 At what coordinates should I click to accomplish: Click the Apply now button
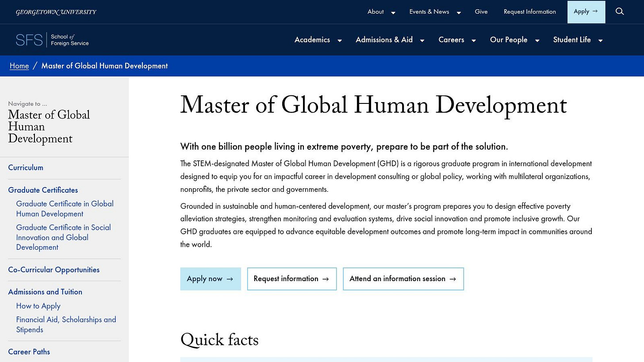211,279
